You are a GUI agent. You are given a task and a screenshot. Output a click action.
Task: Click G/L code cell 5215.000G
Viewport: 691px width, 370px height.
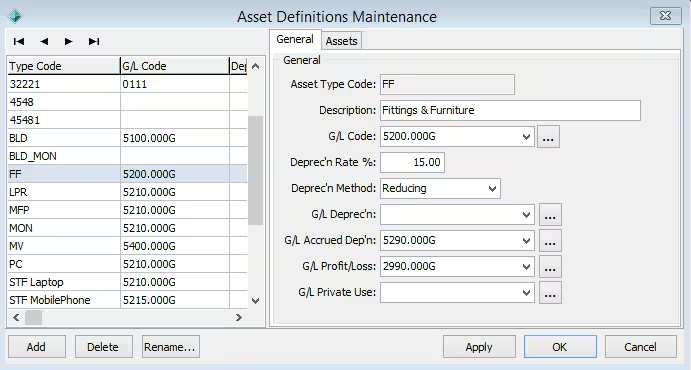click(175, 300)
